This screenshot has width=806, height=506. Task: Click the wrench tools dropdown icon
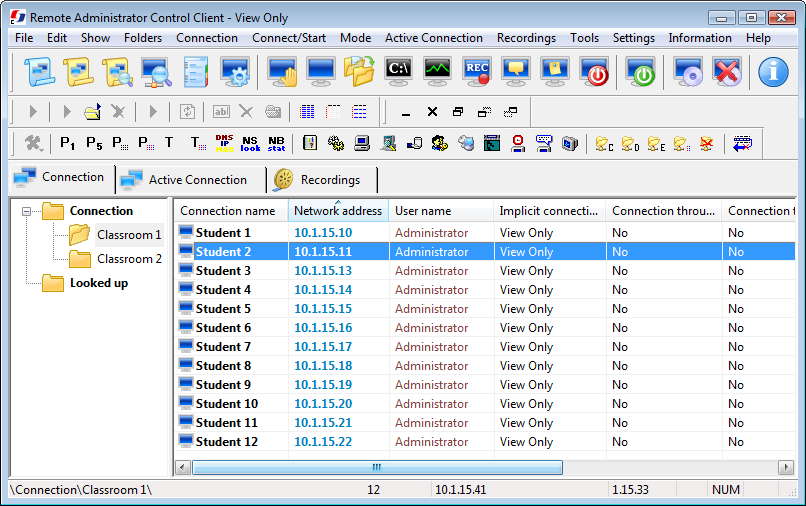click(34, 143)
